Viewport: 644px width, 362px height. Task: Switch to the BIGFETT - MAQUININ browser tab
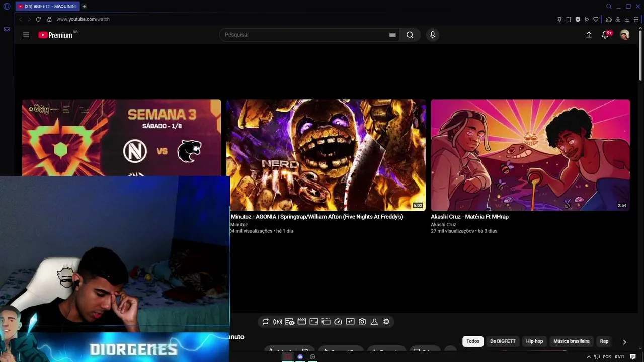[47, 6]
